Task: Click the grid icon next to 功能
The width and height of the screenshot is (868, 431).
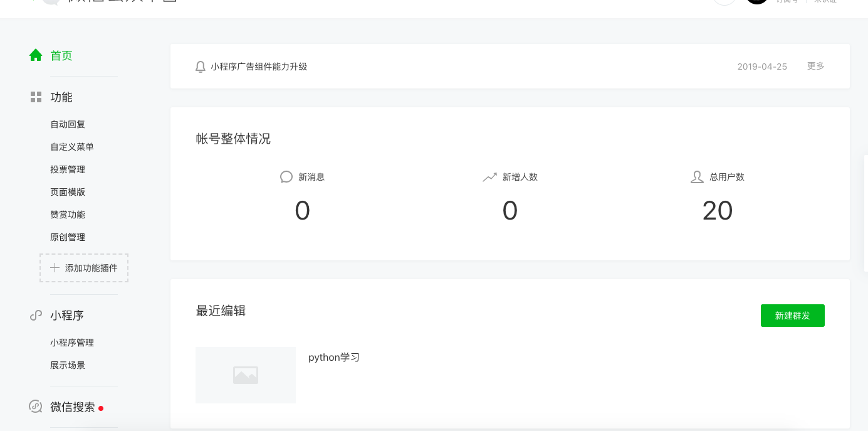Action: point(35,97)
